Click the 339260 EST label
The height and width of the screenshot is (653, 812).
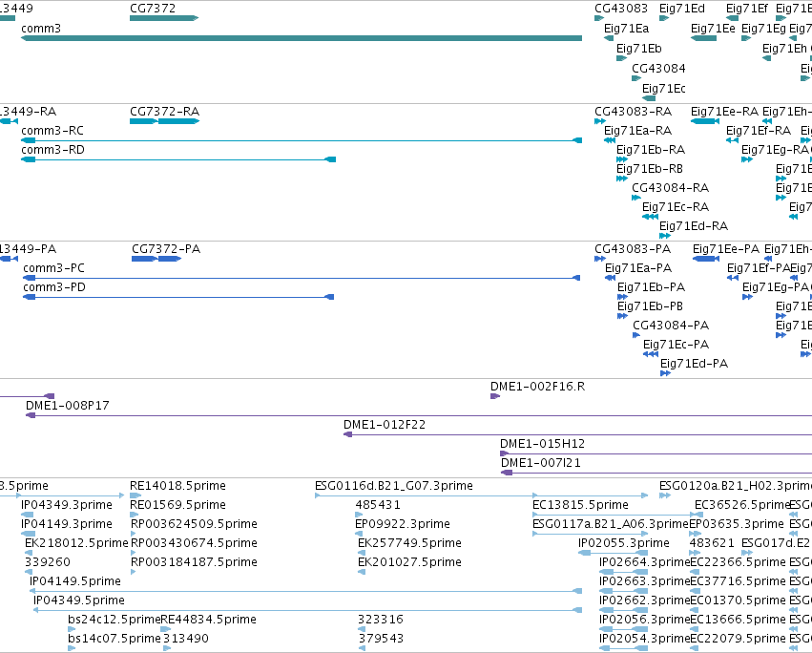click(x=47, y=562)
